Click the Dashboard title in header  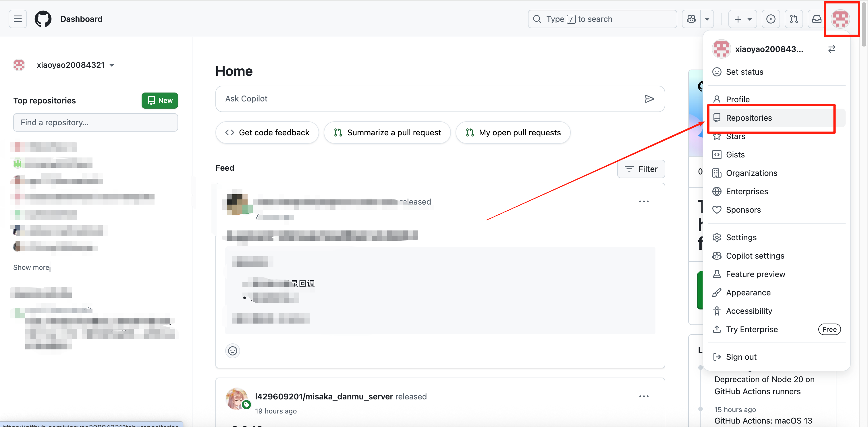(81, 19)
